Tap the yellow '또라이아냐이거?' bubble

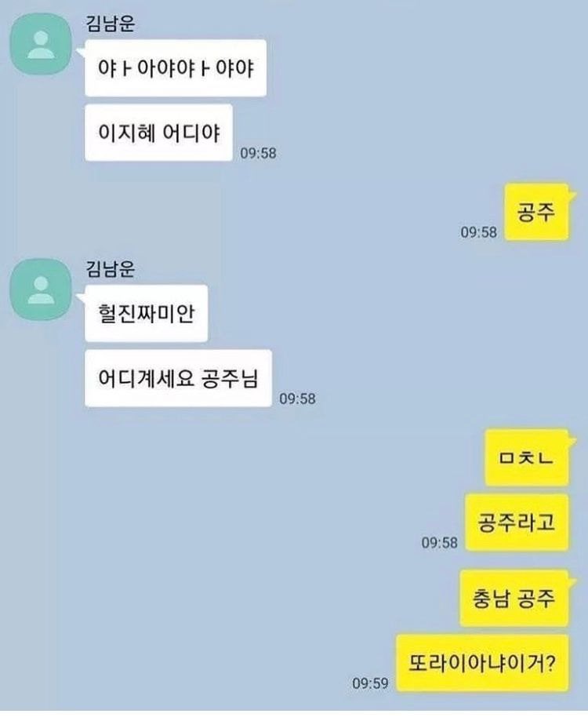pos(482,663)
